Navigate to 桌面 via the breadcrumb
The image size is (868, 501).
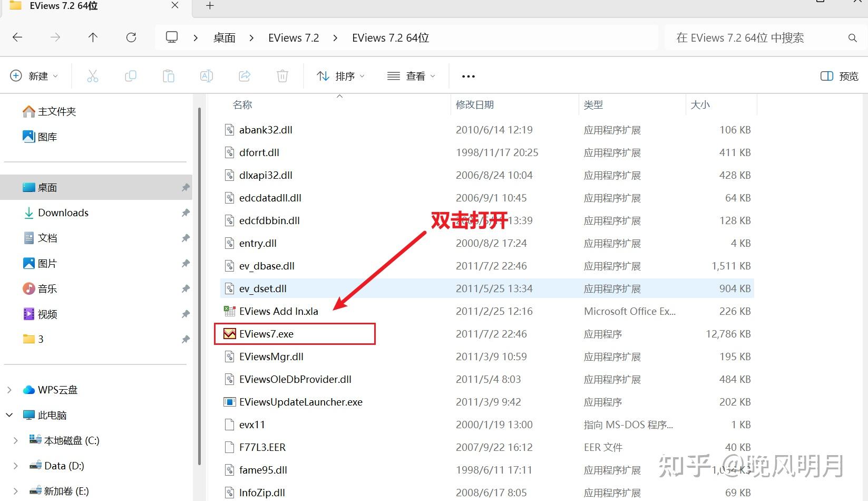point(224,37)
